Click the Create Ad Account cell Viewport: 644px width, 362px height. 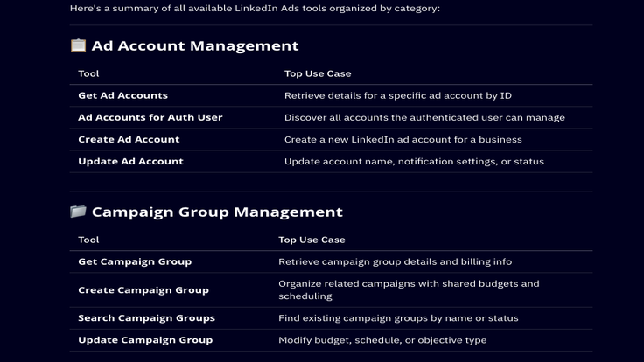(x=129, y=139)
